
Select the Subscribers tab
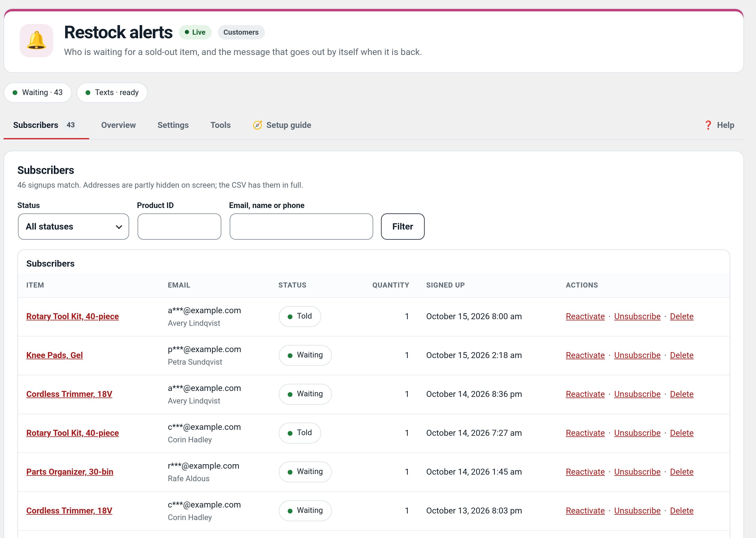pos(46,125)
